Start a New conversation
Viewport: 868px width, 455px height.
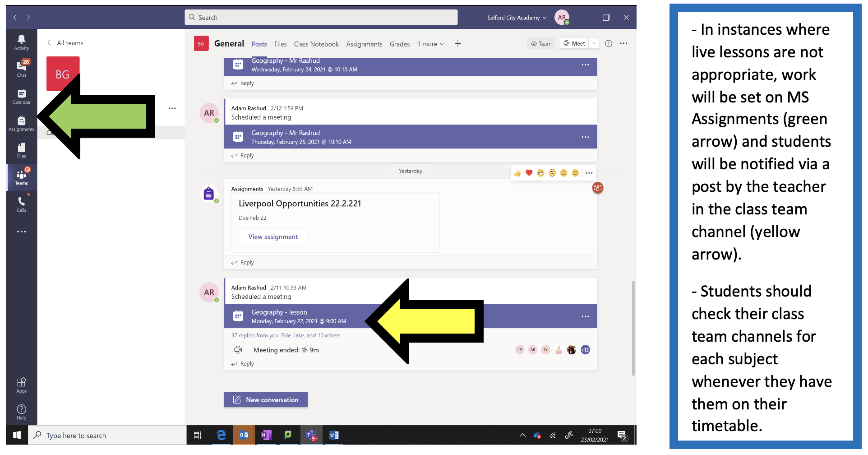click(266, 399)
